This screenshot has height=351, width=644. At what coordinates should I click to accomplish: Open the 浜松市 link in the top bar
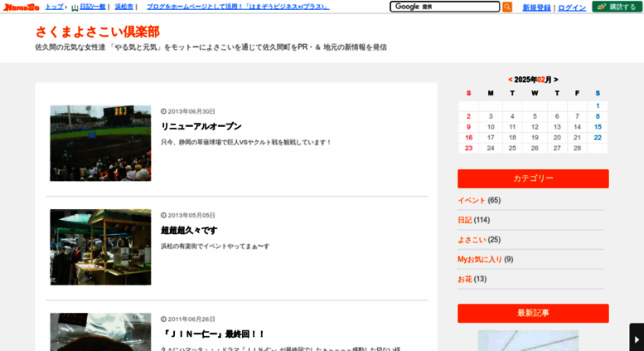coord(124,7)
